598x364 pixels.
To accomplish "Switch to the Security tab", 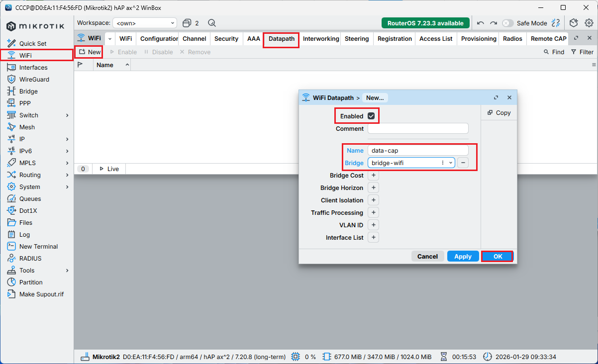I will (226, 39).
